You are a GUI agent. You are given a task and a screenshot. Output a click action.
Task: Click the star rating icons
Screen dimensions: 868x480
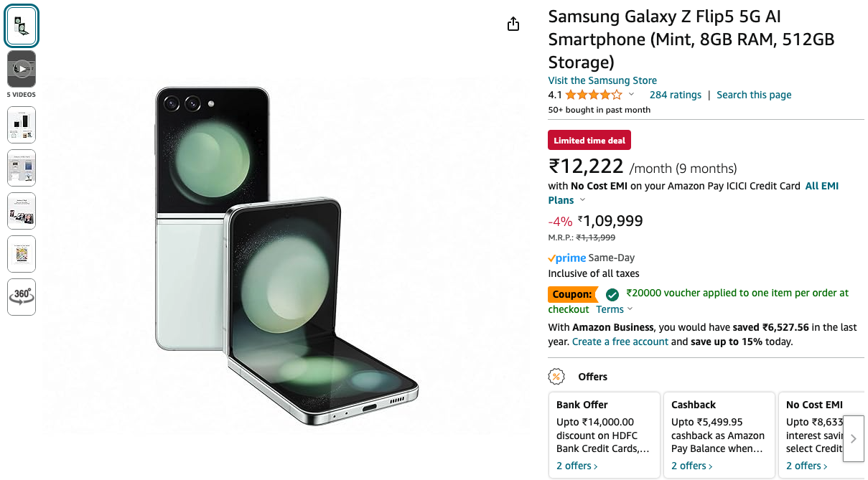tap(593, 95)
